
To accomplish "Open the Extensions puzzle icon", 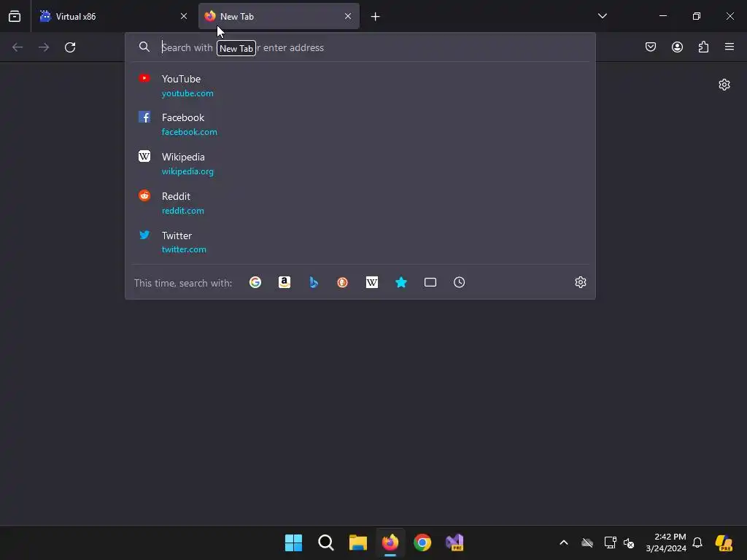I will pyautogui.click(x=703, y=47).
